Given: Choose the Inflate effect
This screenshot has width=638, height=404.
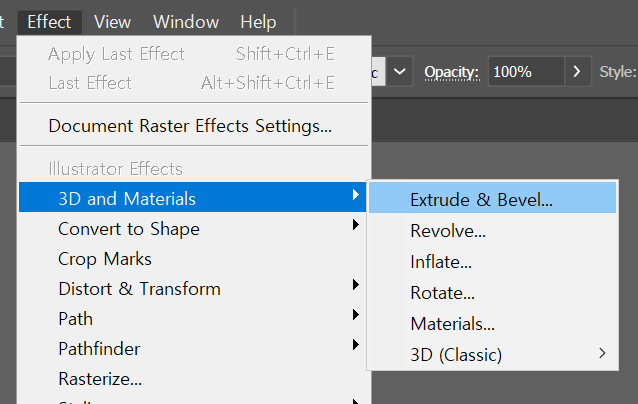Looking at the screenshot, I should (492, 262).
